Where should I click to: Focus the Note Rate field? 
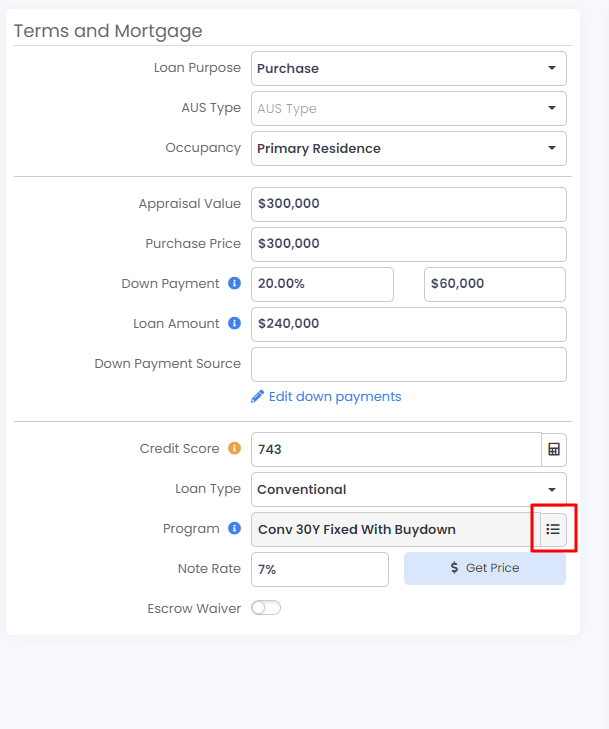pos(320,569)
